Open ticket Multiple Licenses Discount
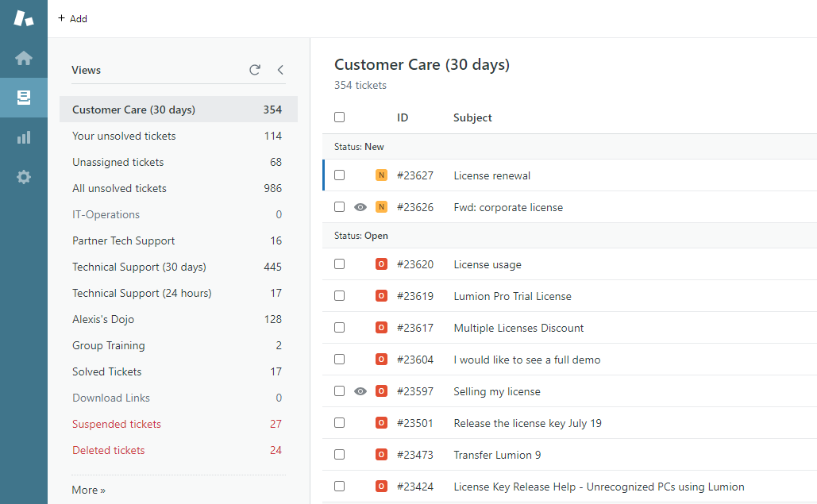The width and height of the screenshot is (817, 504). 518,328
